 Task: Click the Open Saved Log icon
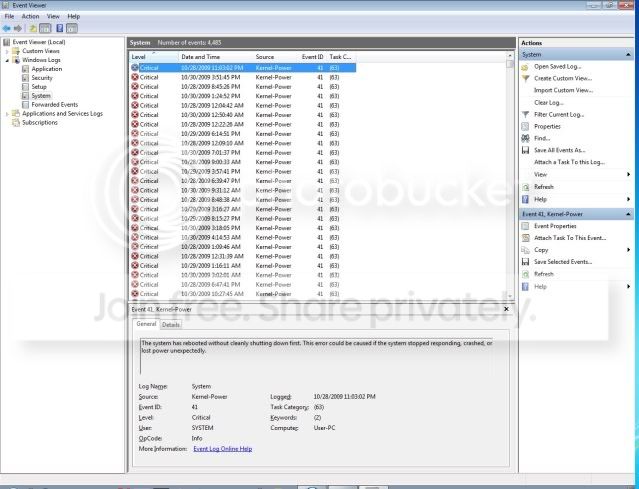(x=525, y=67)
